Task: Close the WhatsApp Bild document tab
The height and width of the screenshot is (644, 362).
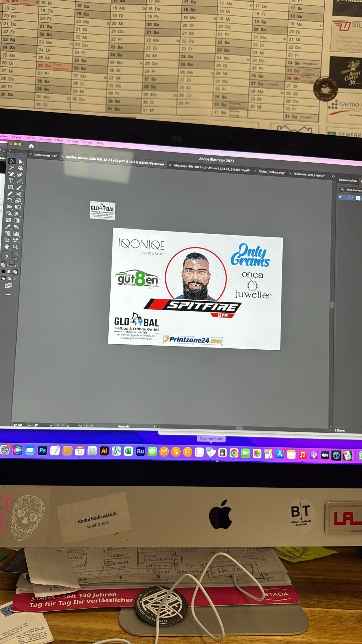Action: pyautogui.click(x=170, y=165)
